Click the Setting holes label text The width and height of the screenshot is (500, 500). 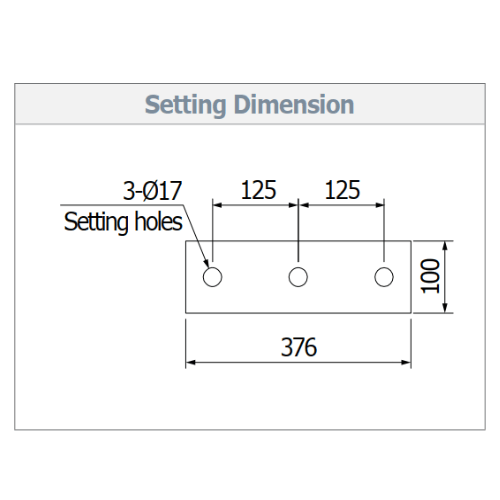point(123,222)
